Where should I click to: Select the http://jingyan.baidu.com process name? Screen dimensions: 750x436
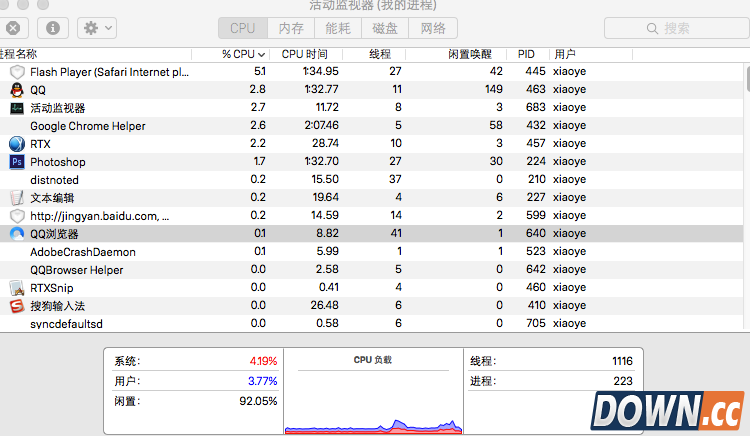tap(99, 216)
